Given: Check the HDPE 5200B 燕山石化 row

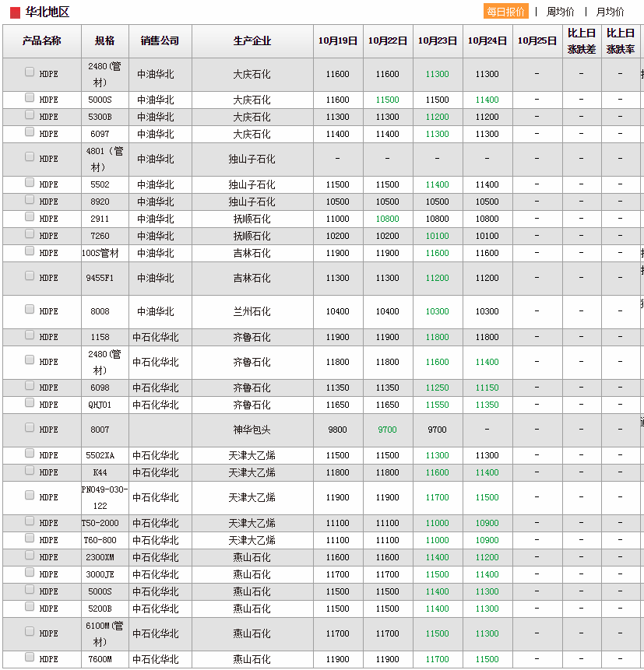Looking at the screenshot, I should click(30, 606).
